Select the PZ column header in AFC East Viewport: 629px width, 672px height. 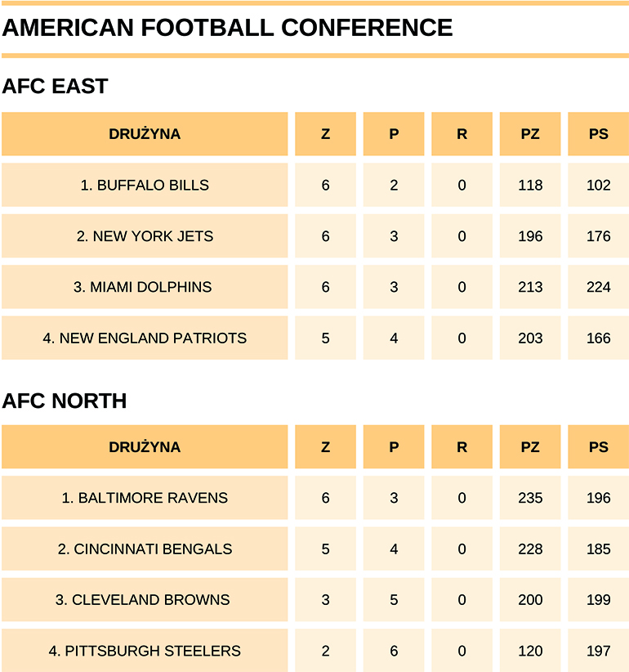point(530,134)
